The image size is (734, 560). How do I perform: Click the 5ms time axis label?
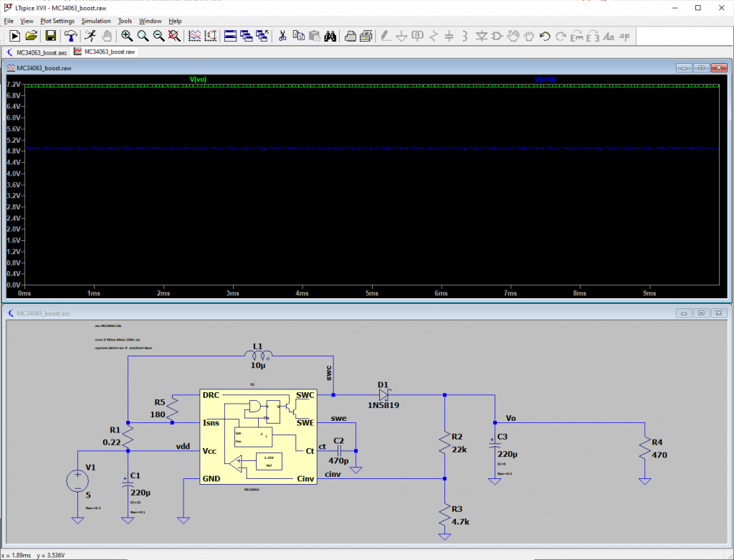[x=372, y=293]
